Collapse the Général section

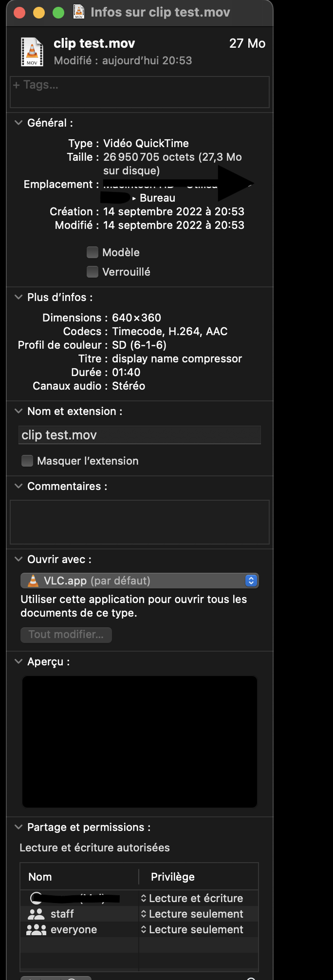coord(18,123)
